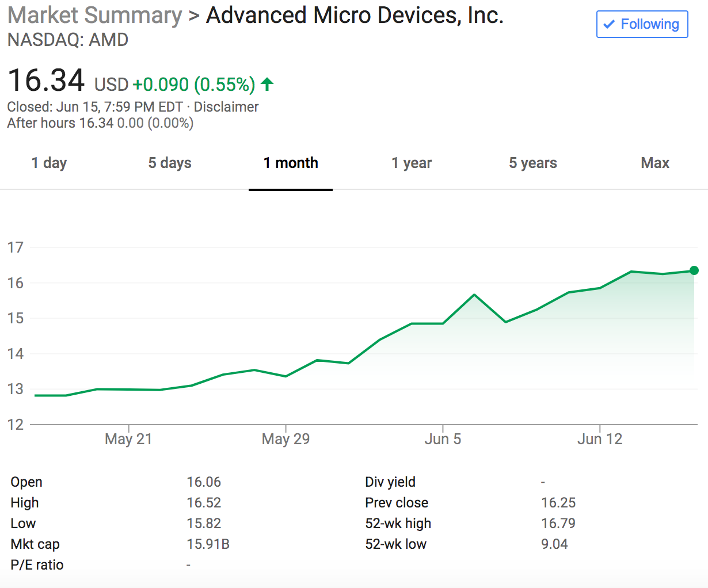Viewport: 708px width, 588px height.
Task: Select the 1 day tab
Action: point(49,163)
